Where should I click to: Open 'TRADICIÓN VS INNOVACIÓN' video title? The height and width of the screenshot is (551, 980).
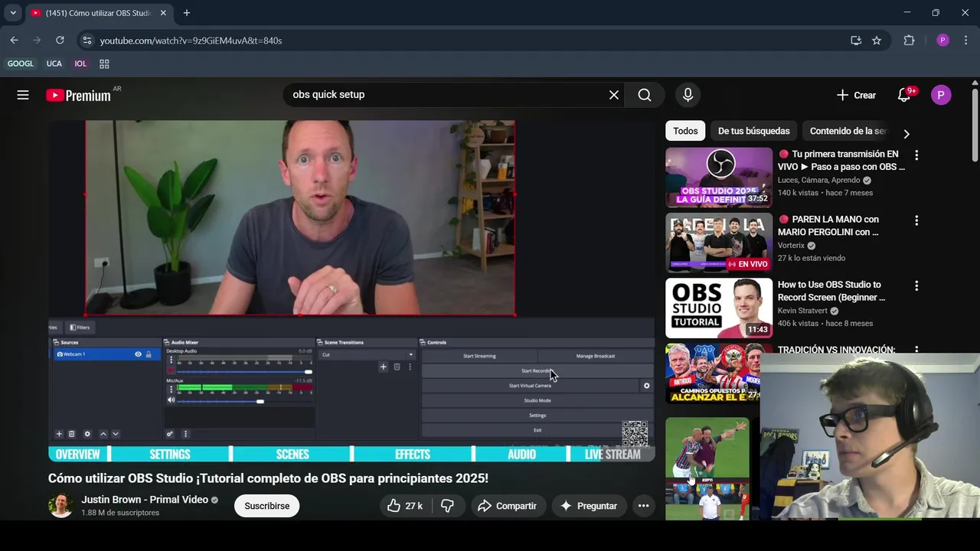click(x=836, y=350)
